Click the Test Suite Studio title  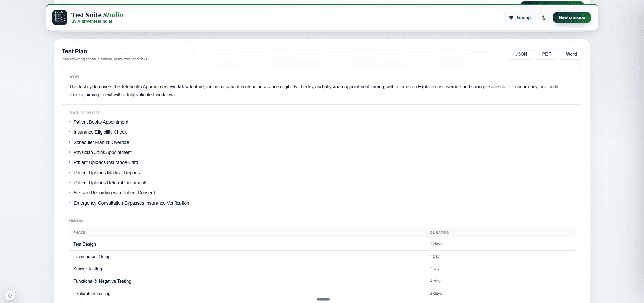tap(97, 15)
